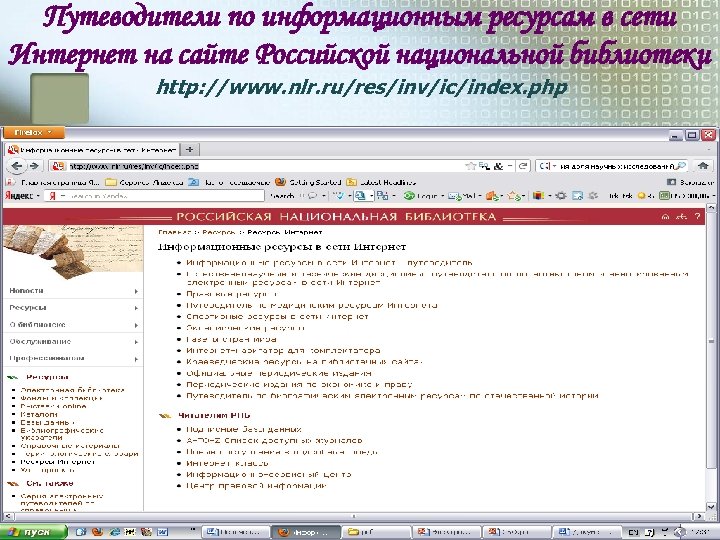Click the sitemap icon in the red site header
This screenshot has height=540, width=720.
(682, 217)
